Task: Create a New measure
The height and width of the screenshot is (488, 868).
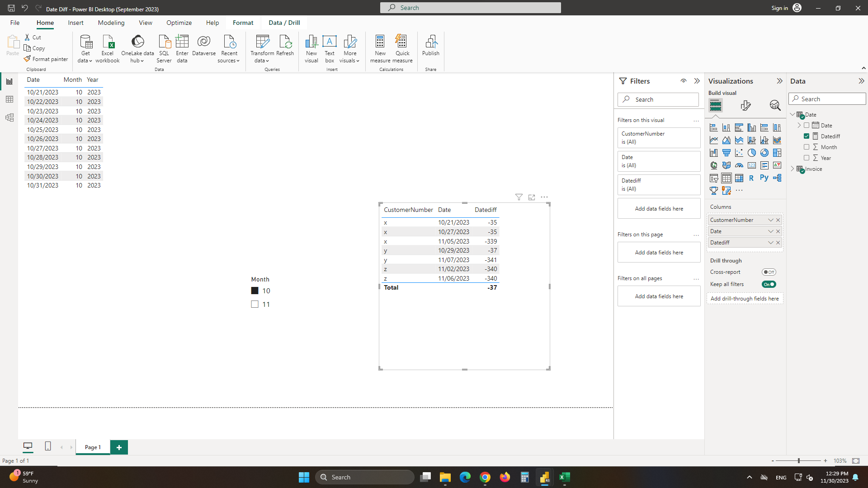Action: click(380, 49)
